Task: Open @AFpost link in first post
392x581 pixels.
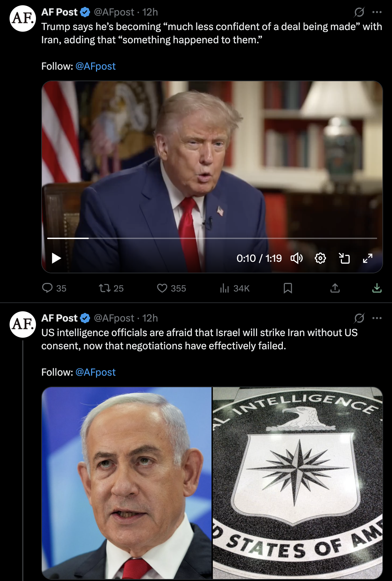Action: [95, 66]
